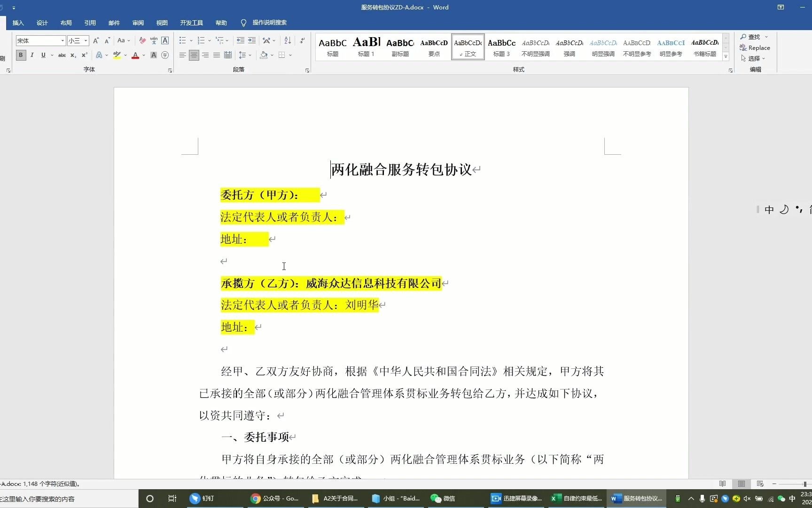Apply multilevel list
This screenshot has height=508, width=812.
[x=219, y=40]
